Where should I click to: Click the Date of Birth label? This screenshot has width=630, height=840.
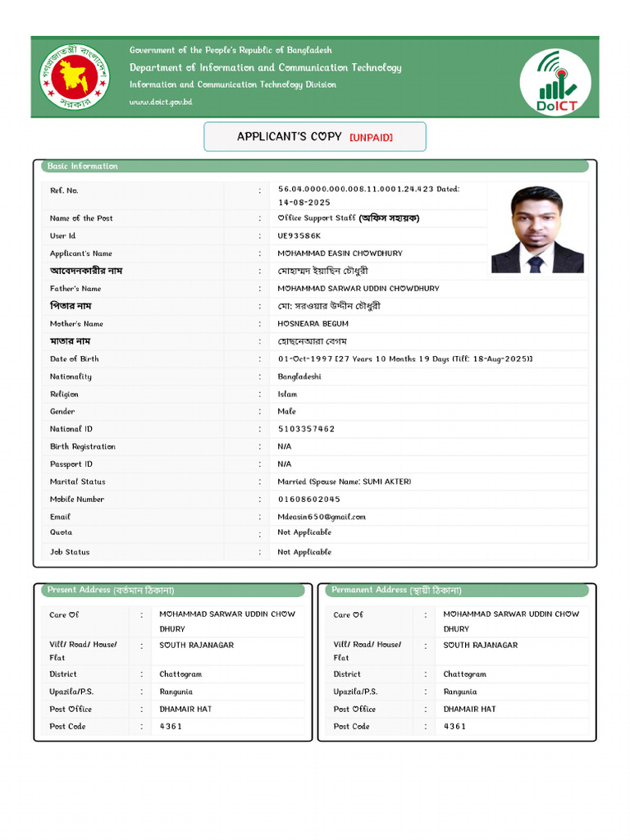tap(74, 359)
